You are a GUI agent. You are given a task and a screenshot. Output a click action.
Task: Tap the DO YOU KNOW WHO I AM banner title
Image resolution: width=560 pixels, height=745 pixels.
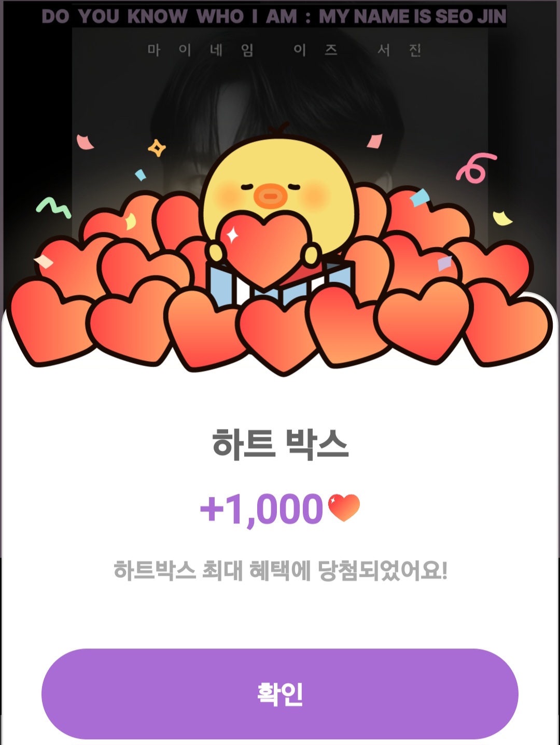(x=274, y=16)
